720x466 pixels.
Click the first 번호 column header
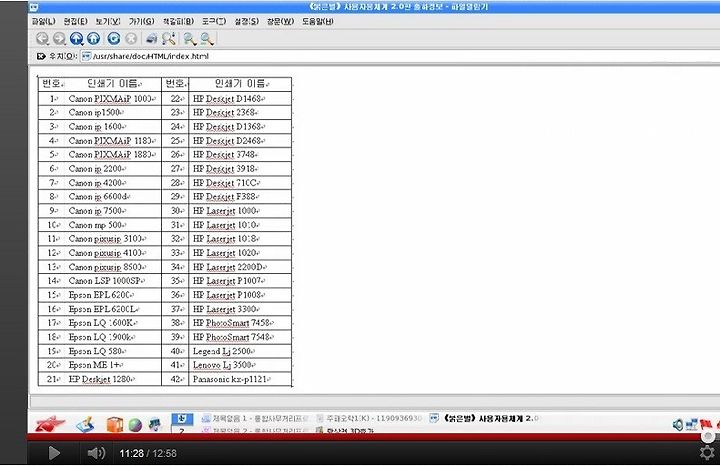click(x=52, y=84)
